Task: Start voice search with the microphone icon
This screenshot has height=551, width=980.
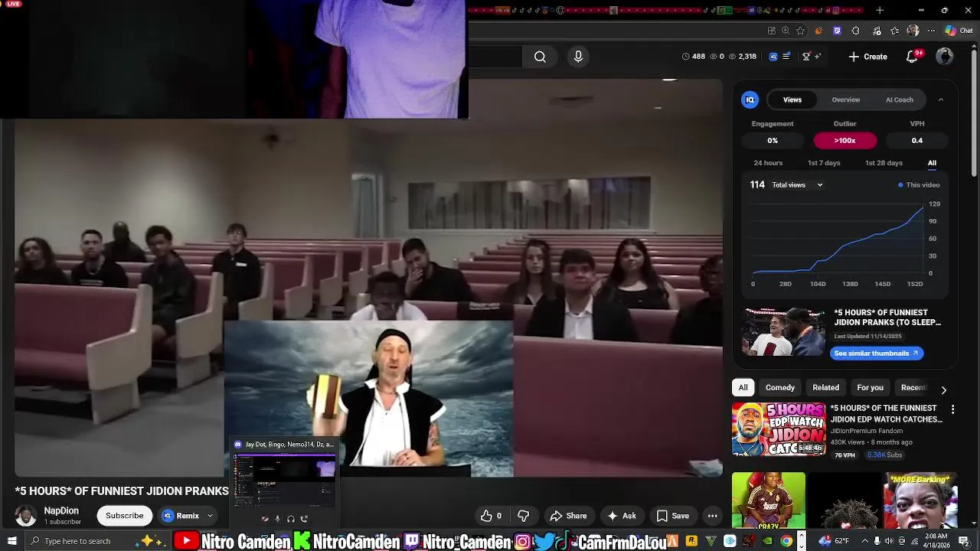Action: coord(578,57)
